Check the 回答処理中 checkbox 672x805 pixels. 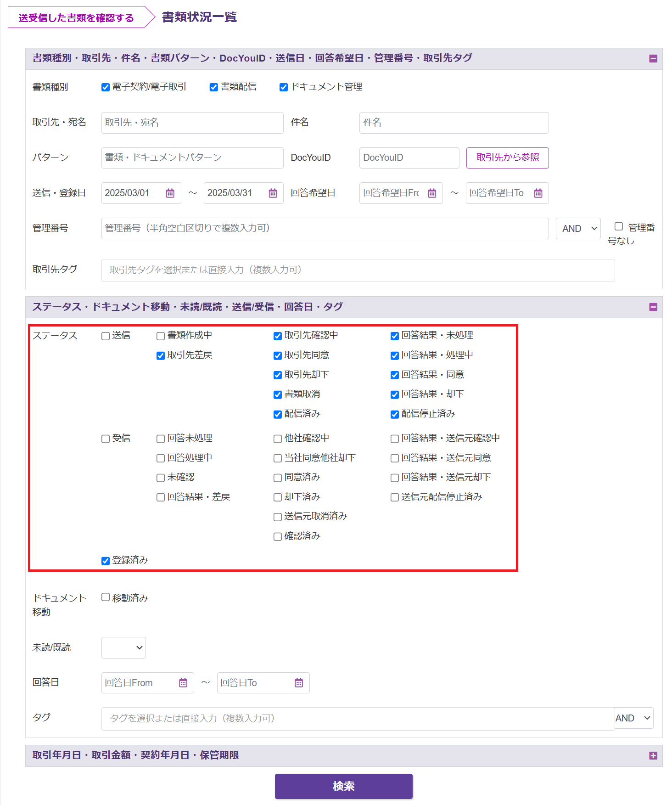tap(161, 458)
